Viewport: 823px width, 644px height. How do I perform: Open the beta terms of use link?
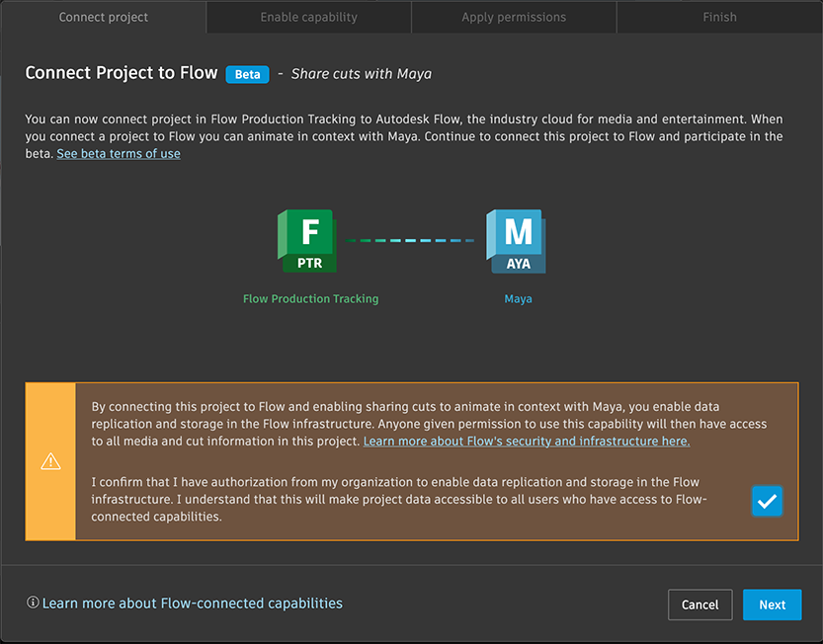coord(119,154)
